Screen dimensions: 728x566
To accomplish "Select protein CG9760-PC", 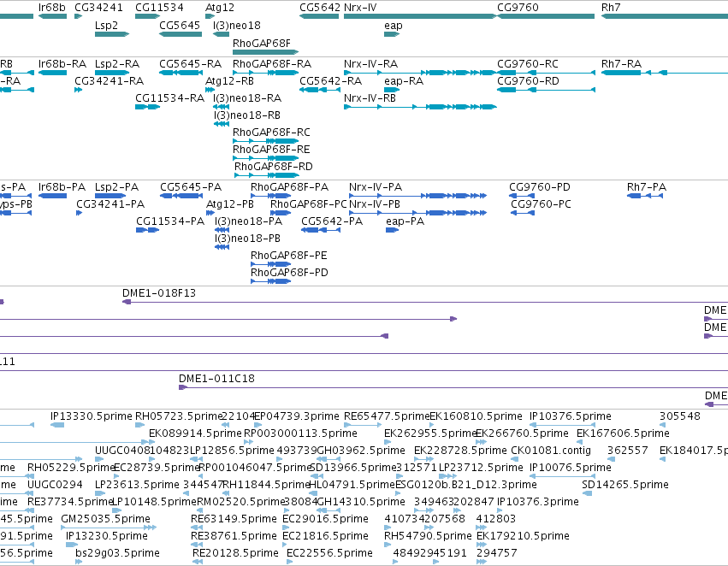I will point(541,204).
